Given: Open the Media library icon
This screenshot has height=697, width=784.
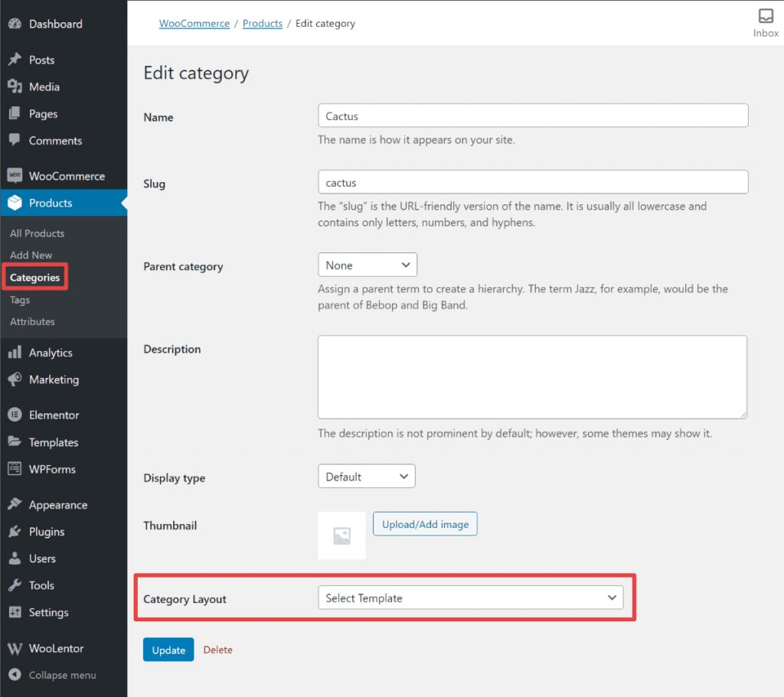Looking at the screenshot, I should 15,86.
